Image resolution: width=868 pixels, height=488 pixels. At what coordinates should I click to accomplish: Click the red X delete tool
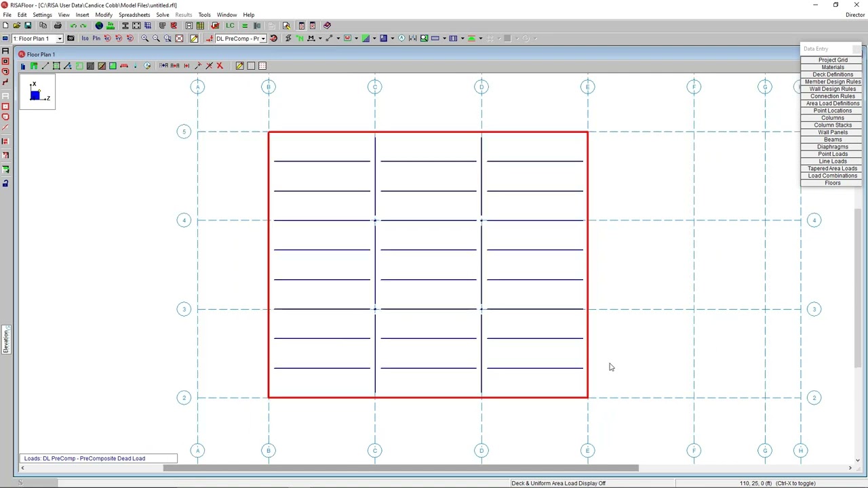(x=220, y=66)
